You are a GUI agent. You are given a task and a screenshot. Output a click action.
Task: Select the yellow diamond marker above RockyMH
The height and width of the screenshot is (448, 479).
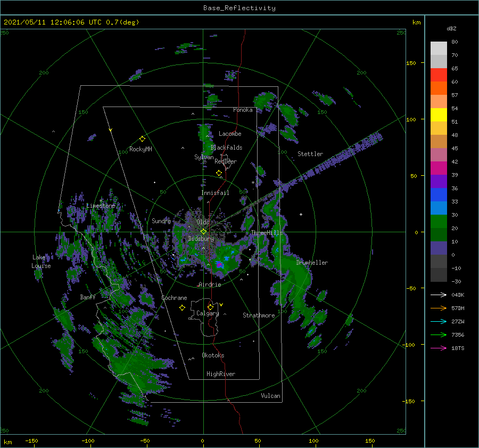[x=142, y=139]
